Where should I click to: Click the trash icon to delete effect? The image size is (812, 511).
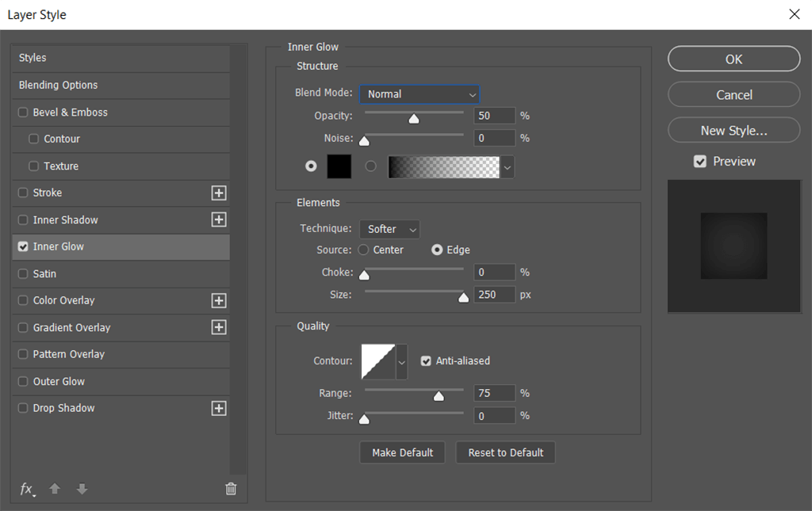pos(231,489)
